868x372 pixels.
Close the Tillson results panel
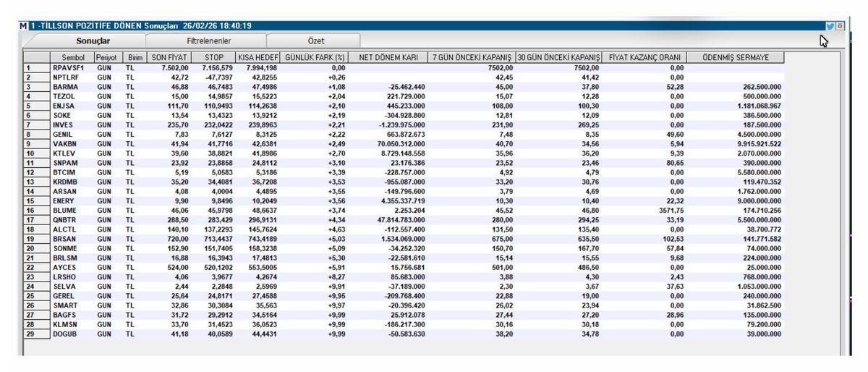pyautogui.click(x=841, y=26)
